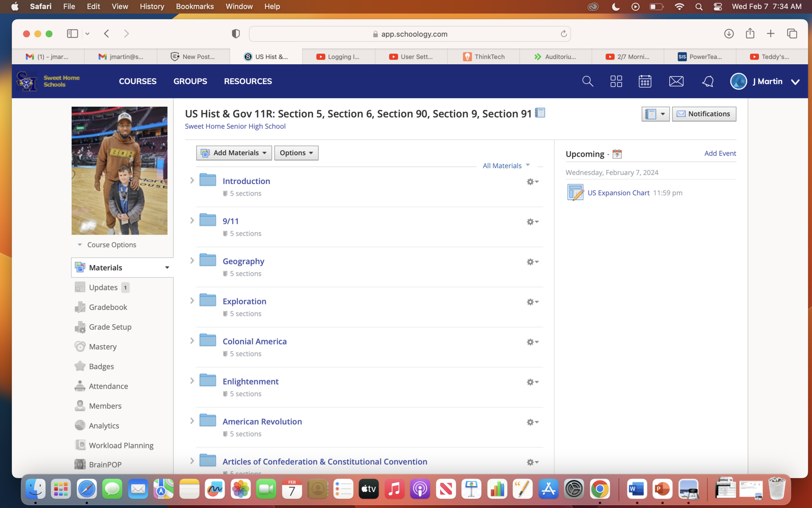Screen dimensions: 812x508
Task: Toggle macOS Control Center in menu bar
Action: [x=718, y=6]
